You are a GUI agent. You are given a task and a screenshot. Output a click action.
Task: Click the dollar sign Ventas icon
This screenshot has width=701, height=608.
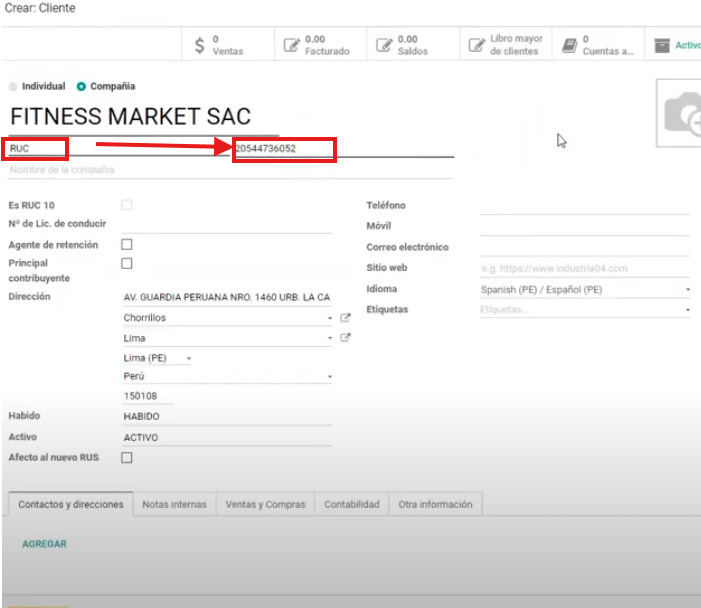[200, 45]
